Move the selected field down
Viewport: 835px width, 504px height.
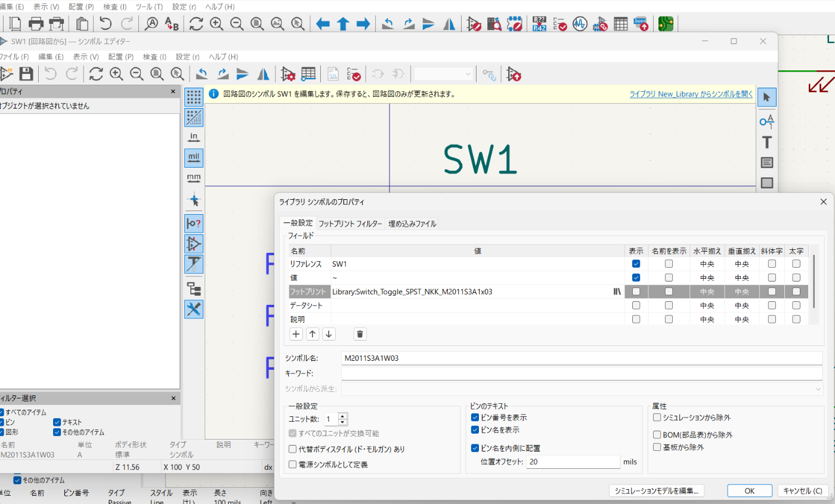point(329,334)
